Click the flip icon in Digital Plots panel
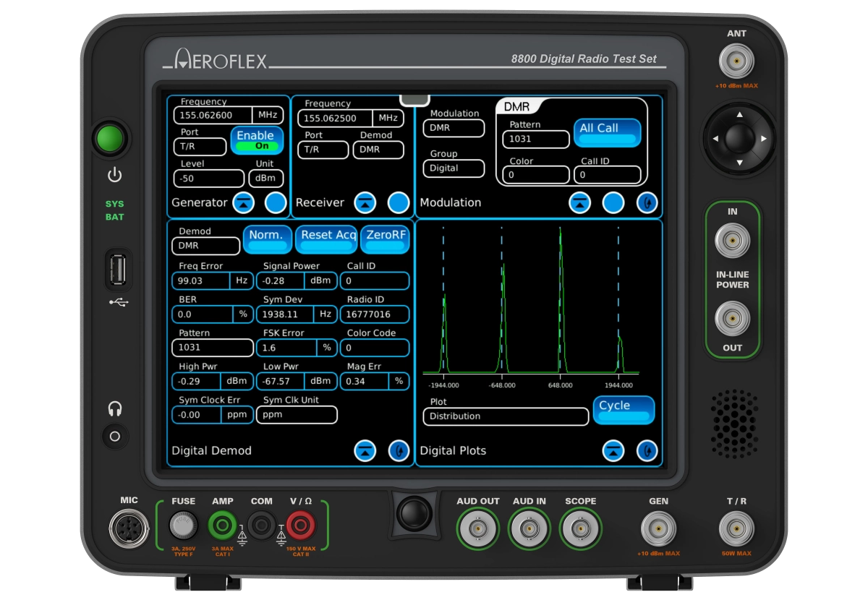This screenshot has height=600, width=868. pos(647,450)
